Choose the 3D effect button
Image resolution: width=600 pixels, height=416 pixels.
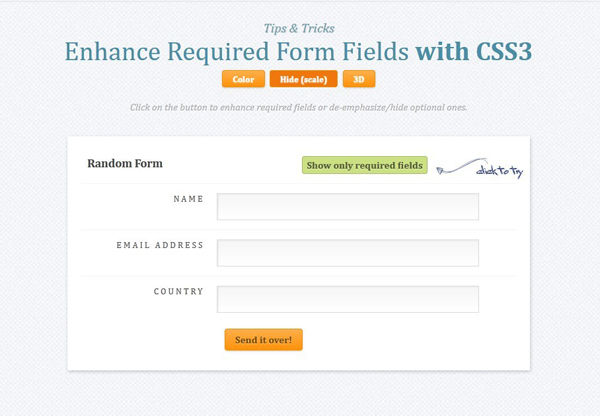[x=358, y=79]
